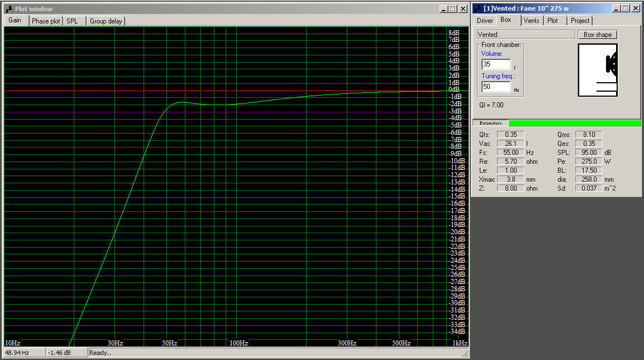The image size is (644, 360).
Task: Click the Box shape button
Action: pyautogui.click(x=598, y=35)
